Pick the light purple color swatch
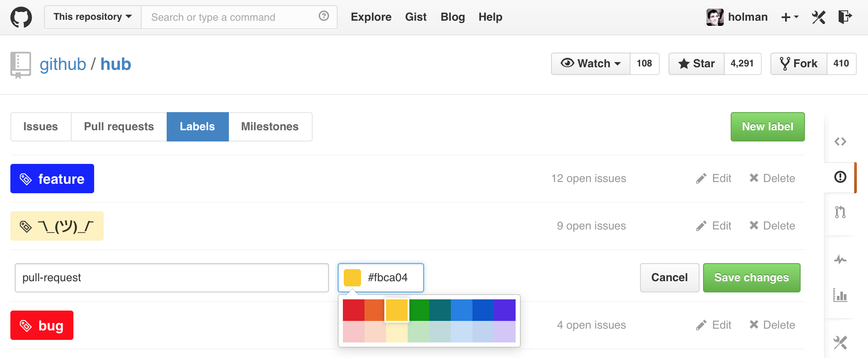This screenshot has height=358, width=868. pos(505,332)
